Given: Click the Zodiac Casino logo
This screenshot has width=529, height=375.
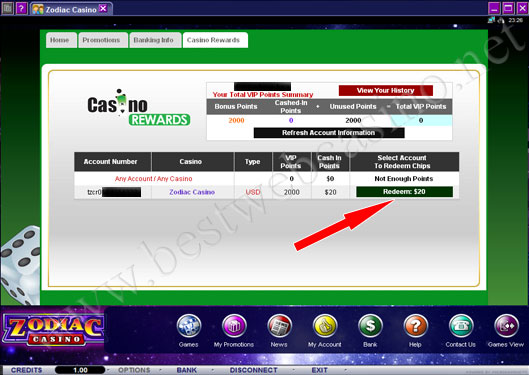Looking at the screenshot, I should click(53, 329).
